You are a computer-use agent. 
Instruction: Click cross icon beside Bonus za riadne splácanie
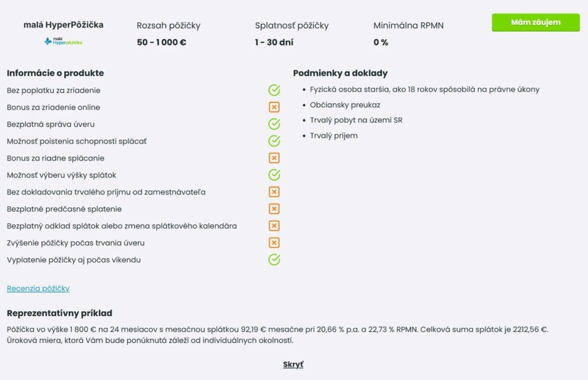(x=274, y=158)
